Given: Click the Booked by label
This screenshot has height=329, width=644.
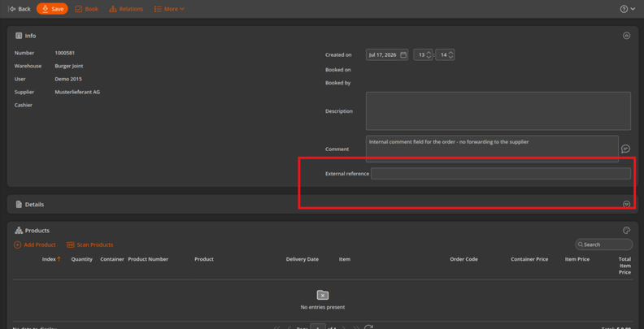Looking at the screenshot, I should coord(338,83).
